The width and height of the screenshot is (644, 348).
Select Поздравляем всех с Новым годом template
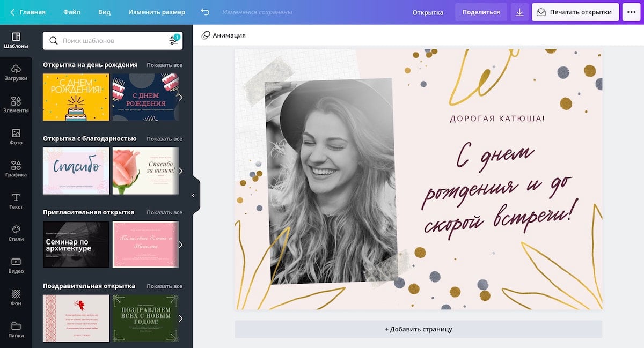145,318
